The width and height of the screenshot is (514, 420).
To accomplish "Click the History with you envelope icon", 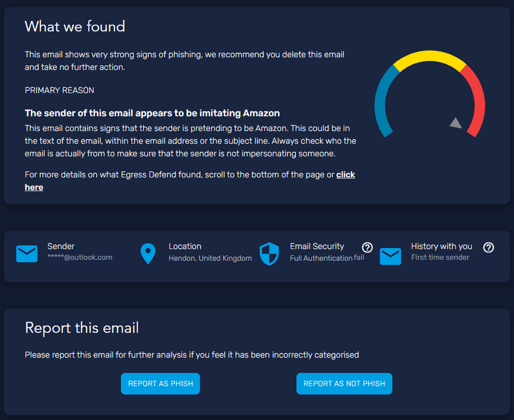I will (390, 256).
